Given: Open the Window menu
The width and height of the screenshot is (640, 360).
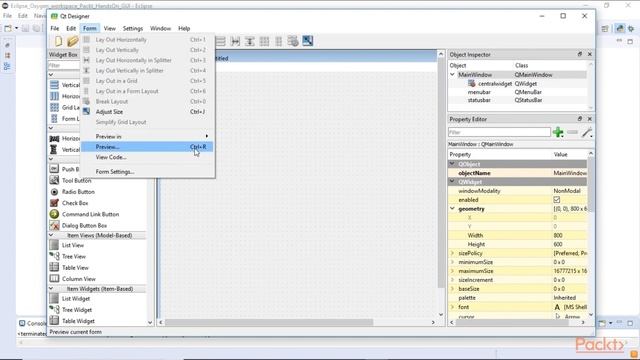Looking at the screenshot, I should [x=160, y=29].
